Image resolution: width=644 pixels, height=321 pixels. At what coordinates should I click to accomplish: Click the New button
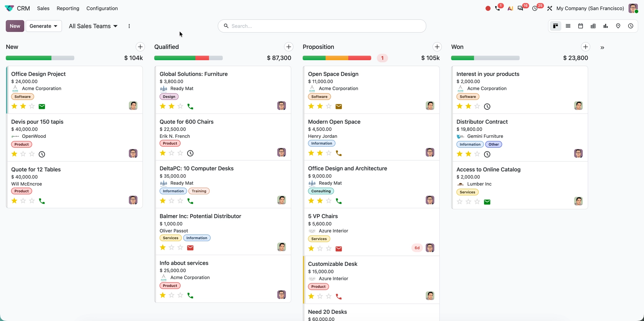[15, 26]
